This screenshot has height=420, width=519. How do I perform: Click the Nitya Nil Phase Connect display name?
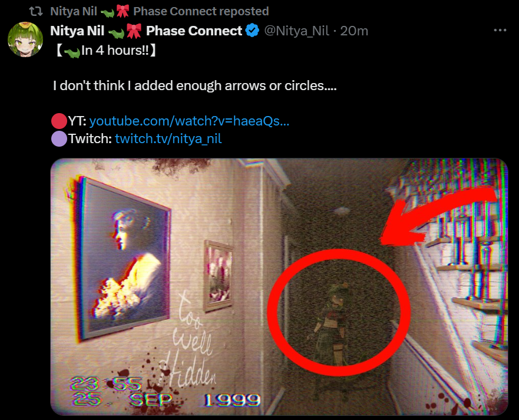point(146,31)
